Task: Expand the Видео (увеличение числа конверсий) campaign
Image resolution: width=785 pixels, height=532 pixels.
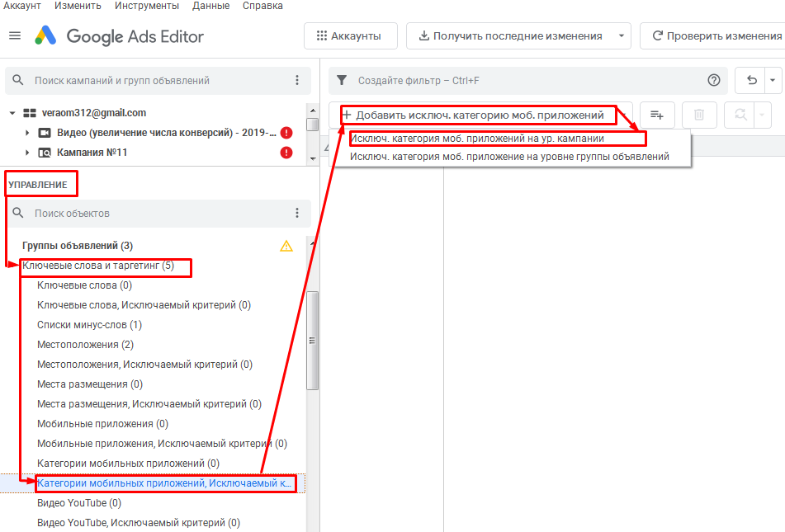Action: tap(27, 133)
